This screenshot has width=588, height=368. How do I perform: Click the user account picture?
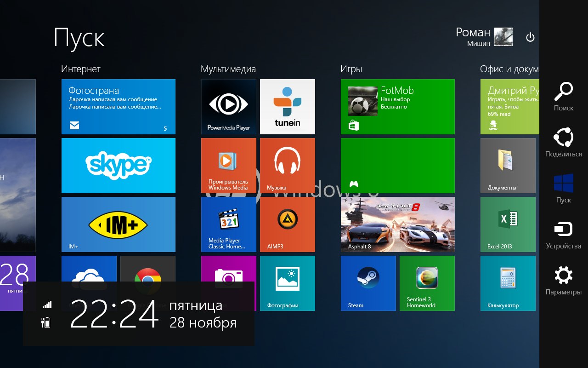503,37
